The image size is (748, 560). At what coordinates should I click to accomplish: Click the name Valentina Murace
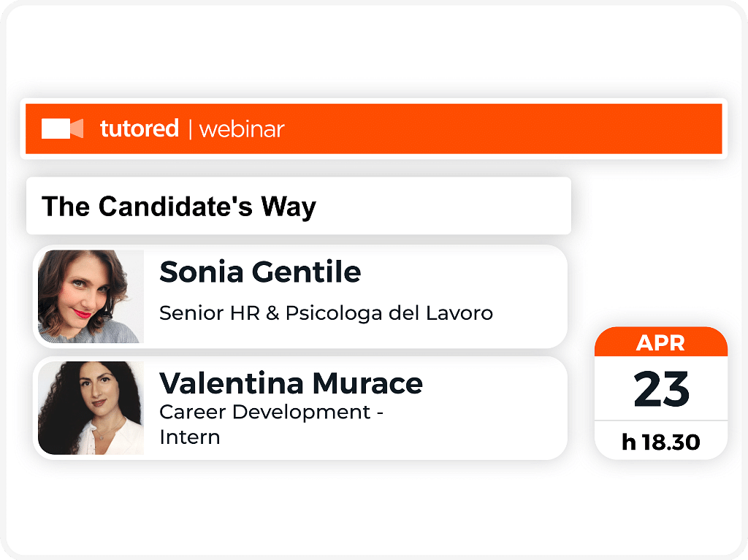291,383
